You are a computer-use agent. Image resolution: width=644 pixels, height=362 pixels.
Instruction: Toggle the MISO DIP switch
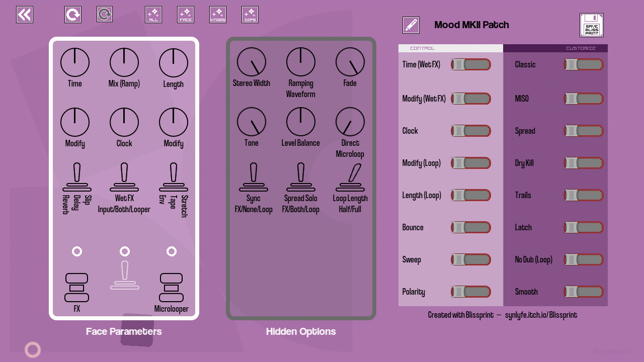coord(584,99)
